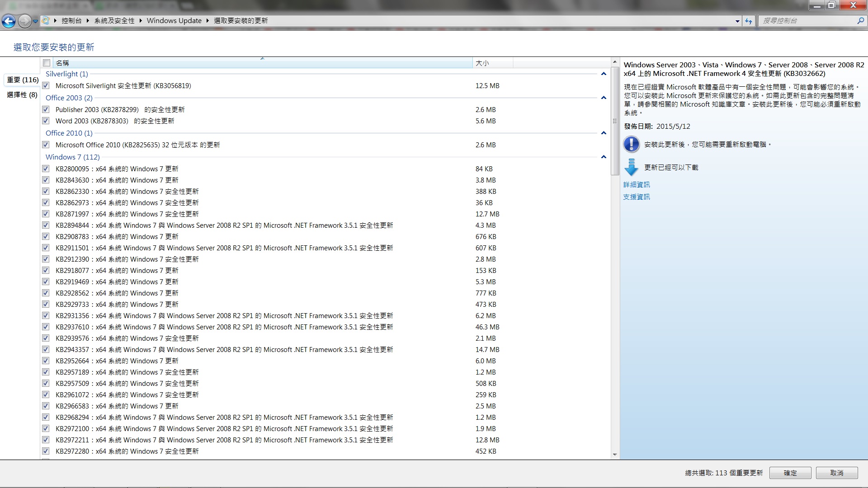Open 詳細資訊 link
Screen dimensions: 868x488
click(x=637, y=184)
